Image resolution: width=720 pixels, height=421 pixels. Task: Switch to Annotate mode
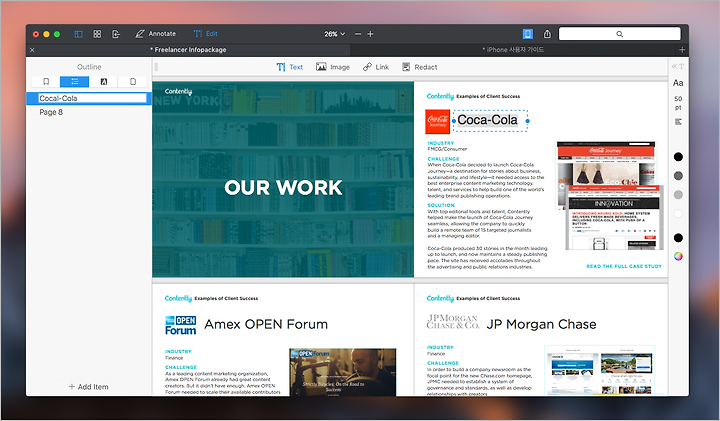[156, 34]
